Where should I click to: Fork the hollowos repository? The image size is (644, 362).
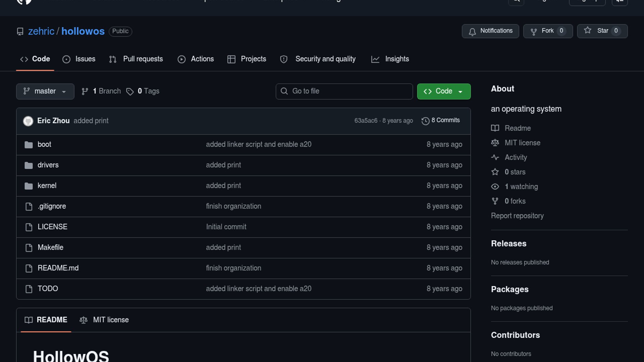click(x=547, y=31)
